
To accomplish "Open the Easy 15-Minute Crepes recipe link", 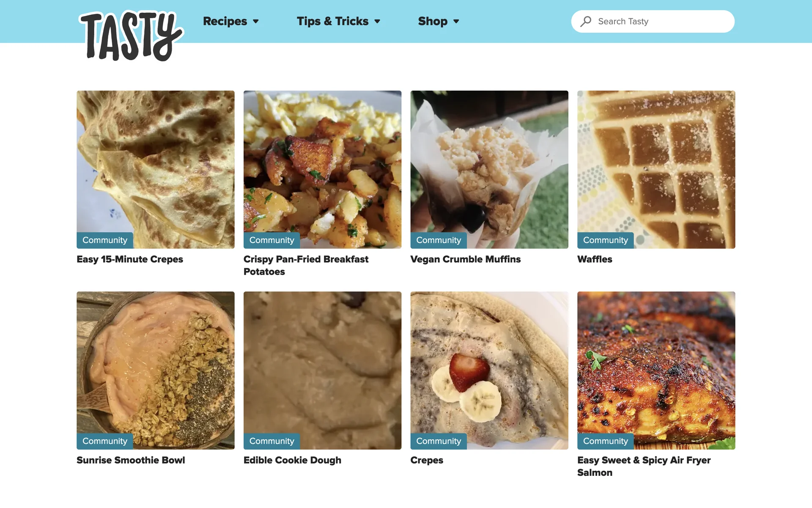I will 130,259.
